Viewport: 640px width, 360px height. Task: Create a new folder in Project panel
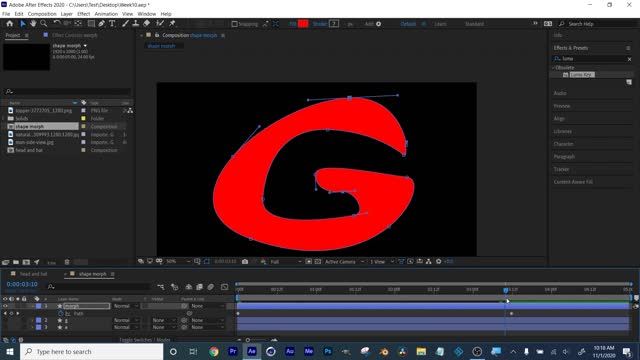coord(16,262)
